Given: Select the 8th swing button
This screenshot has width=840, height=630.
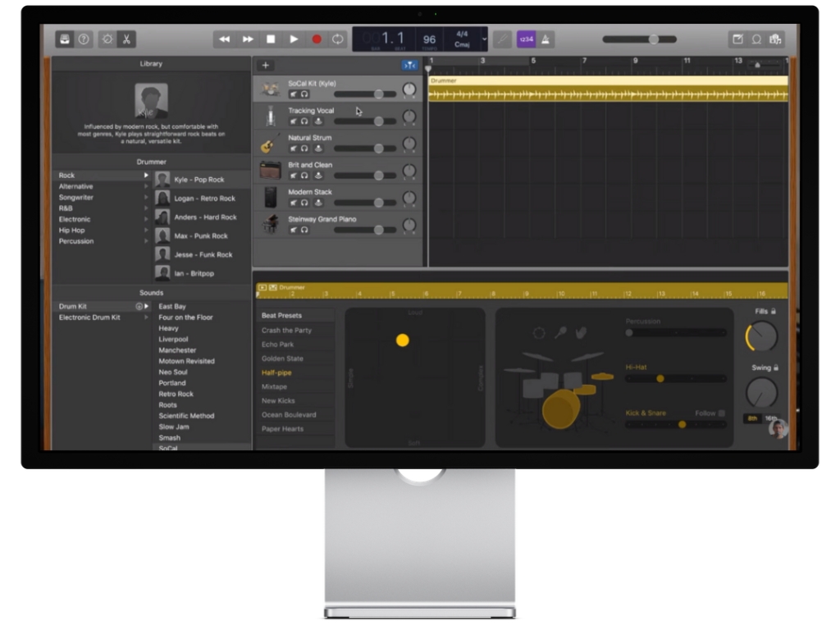Looking at the screenshot, I should click(752, 418).
